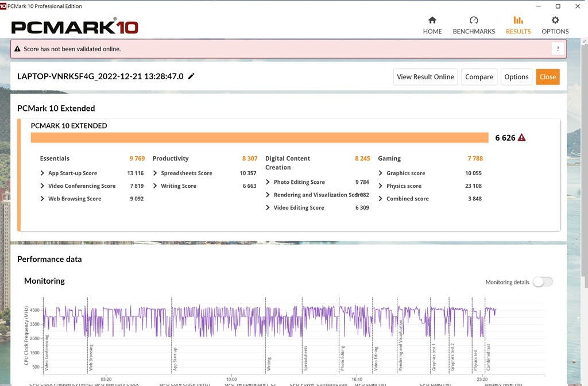Expand Video Conferencing Score details
The height and width of the screenshot is (386, 588).
point(42,186)
